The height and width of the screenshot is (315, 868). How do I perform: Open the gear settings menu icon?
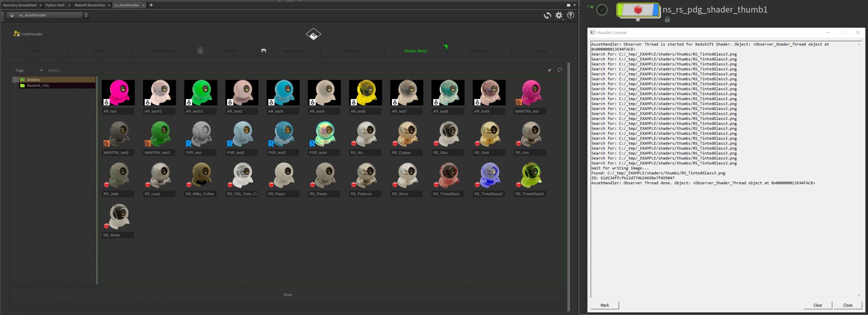(x=559, y=15)
